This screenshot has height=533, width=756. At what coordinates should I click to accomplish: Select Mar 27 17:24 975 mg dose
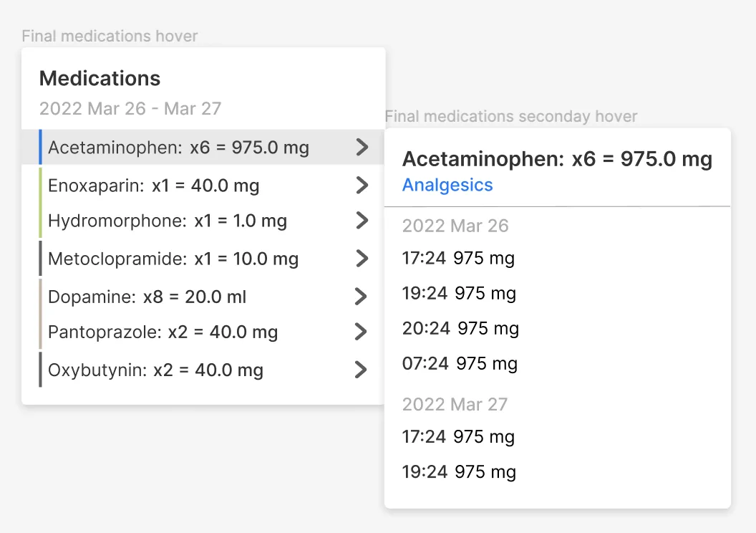(458, 436)
